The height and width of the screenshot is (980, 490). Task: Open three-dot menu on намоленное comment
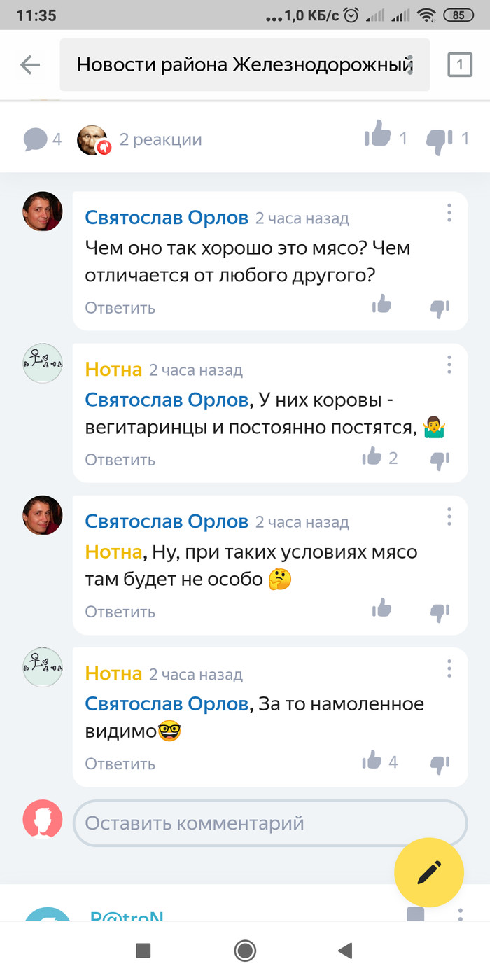(449, 668)
